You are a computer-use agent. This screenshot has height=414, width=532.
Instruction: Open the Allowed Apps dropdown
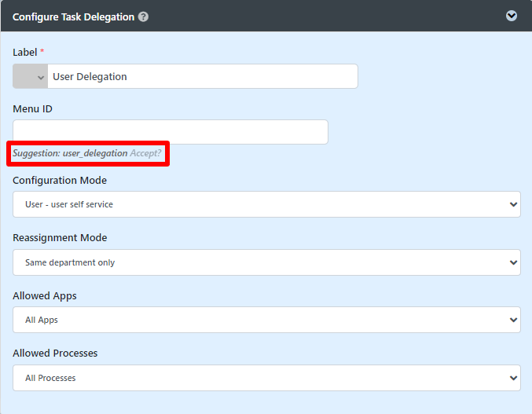pos(266,320)
